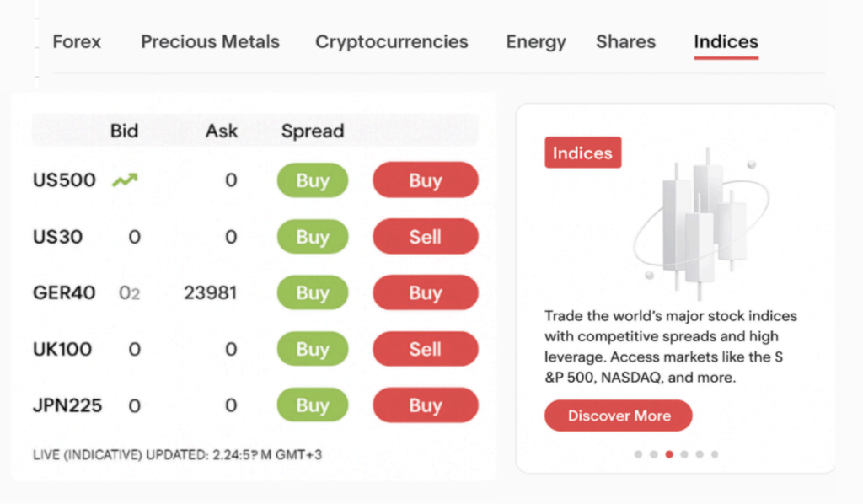Open the Energy tab

(536, 42)
